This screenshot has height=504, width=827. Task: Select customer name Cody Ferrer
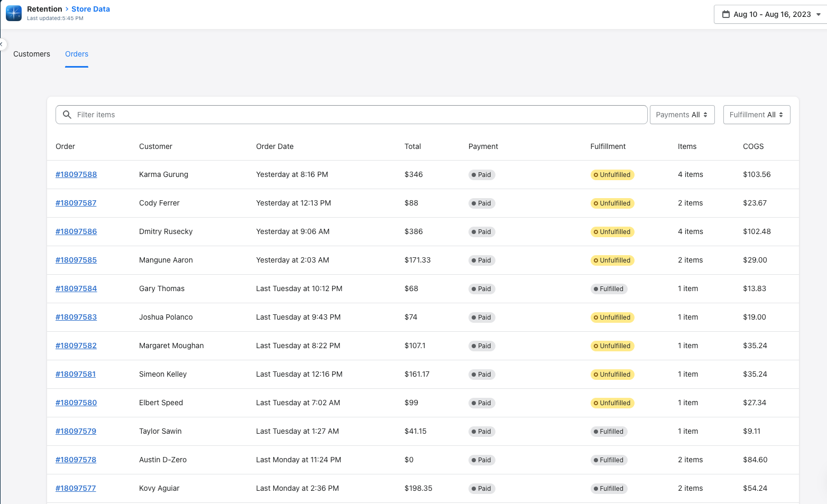click(159, 203)
